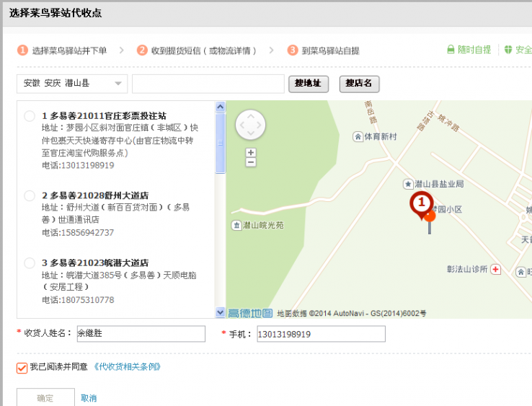
Task: Select station 3 多易善21023皖潜大道店 radio button
Action: pos(30,262)
